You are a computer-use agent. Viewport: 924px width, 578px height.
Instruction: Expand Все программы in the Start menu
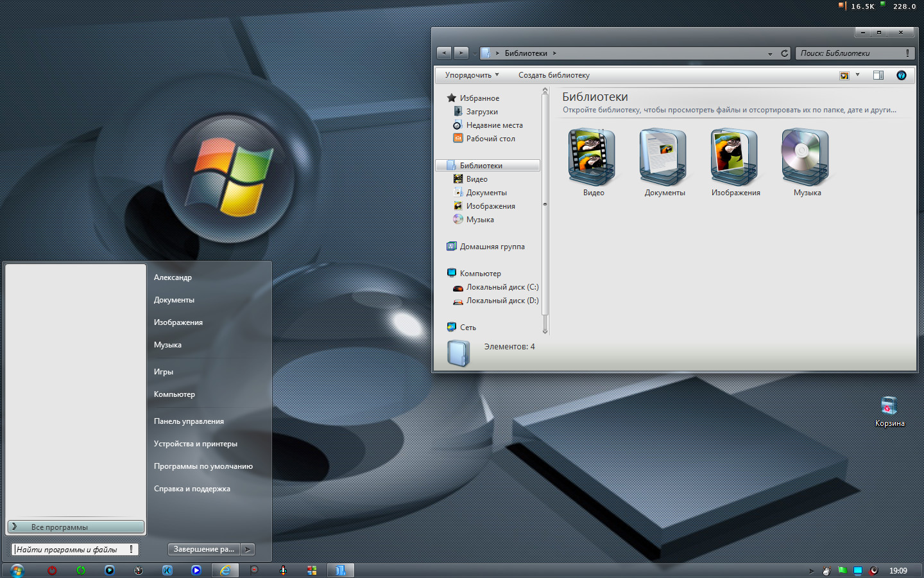pyautogui.click(x=76, y=527)
